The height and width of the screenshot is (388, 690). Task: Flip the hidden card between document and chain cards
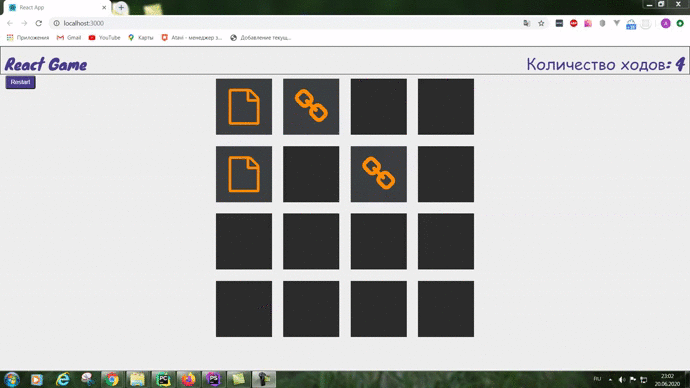click(311, 174)
